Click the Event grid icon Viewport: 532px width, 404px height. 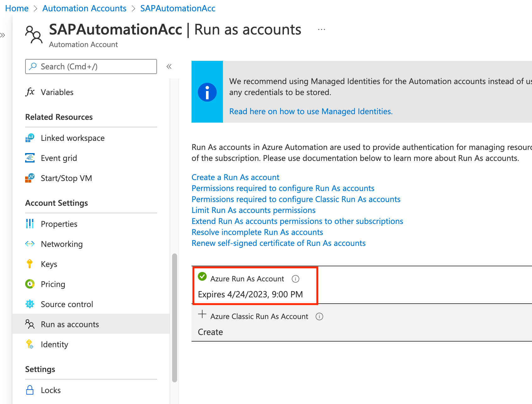click(x=30, y=158)
